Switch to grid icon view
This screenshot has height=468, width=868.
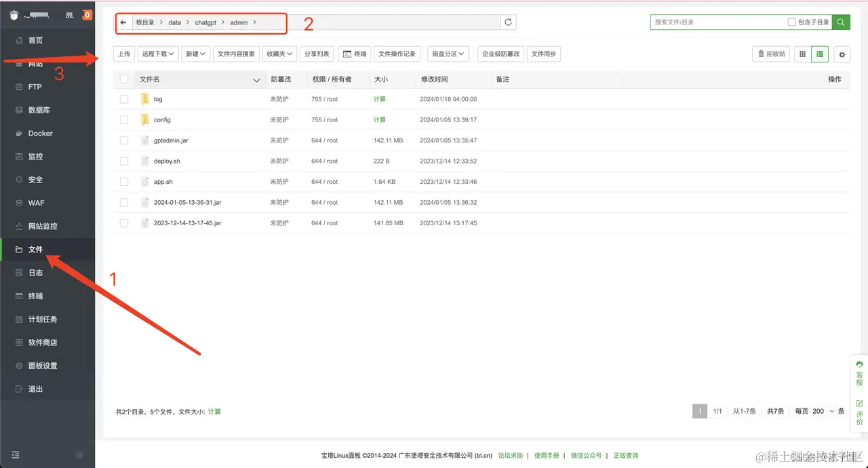(x=803, y=54)
